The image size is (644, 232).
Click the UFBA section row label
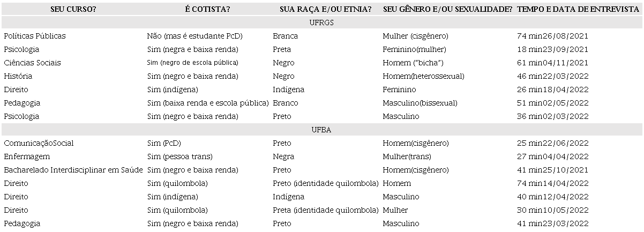coord(322,130)
